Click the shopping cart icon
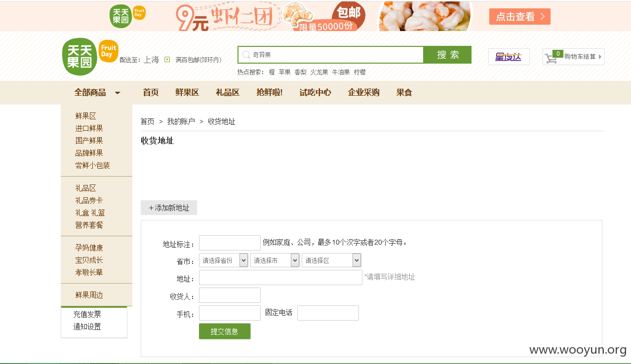Viewport: 631px width, 364px height. 551,58
